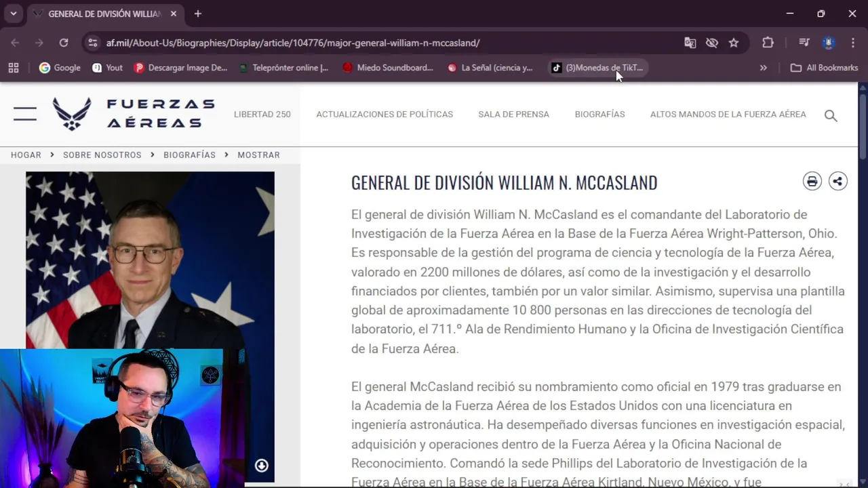The width and height of the screenshot is (868, 488).
Task: Open the Miedo Soundboard bookmark
Action: pos(388,68)
